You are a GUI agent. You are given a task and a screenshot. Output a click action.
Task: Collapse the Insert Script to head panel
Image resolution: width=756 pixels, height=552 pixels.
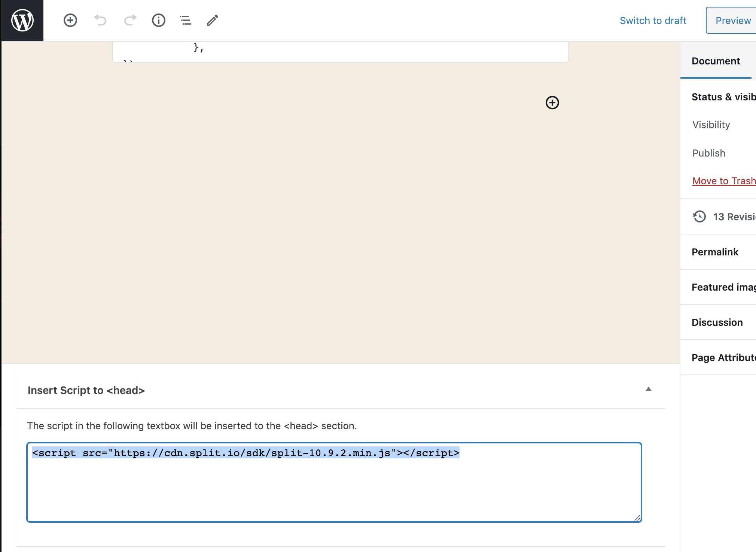(648, 389)
